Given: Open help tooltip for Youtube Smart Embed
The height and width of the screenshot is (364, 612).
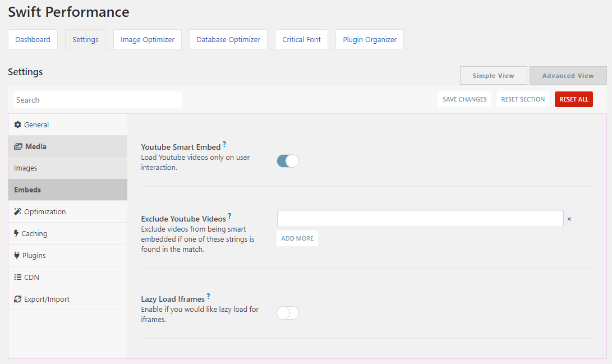Looking at the screenshot, I should [224, 144].
